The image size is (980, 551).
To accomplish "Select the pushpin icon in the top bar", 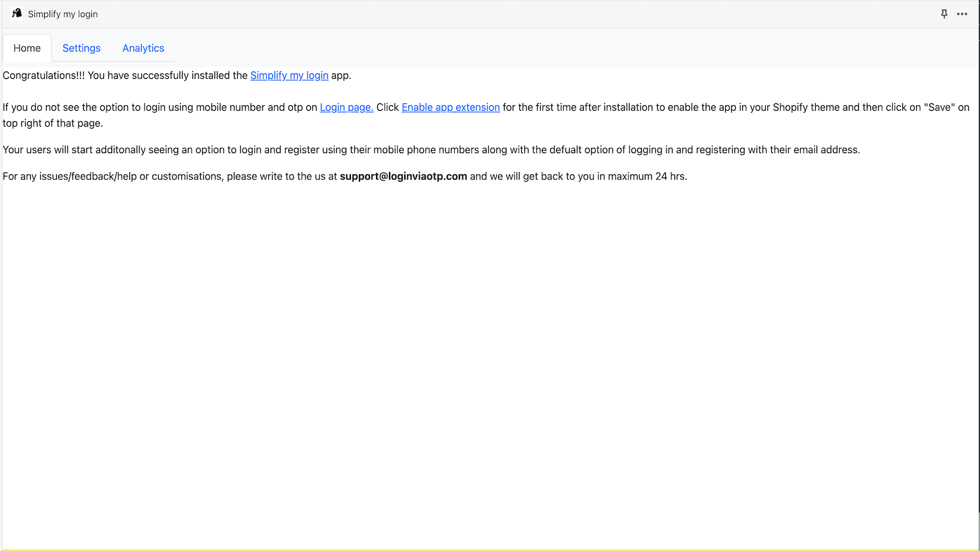I will tap(944, 13).
